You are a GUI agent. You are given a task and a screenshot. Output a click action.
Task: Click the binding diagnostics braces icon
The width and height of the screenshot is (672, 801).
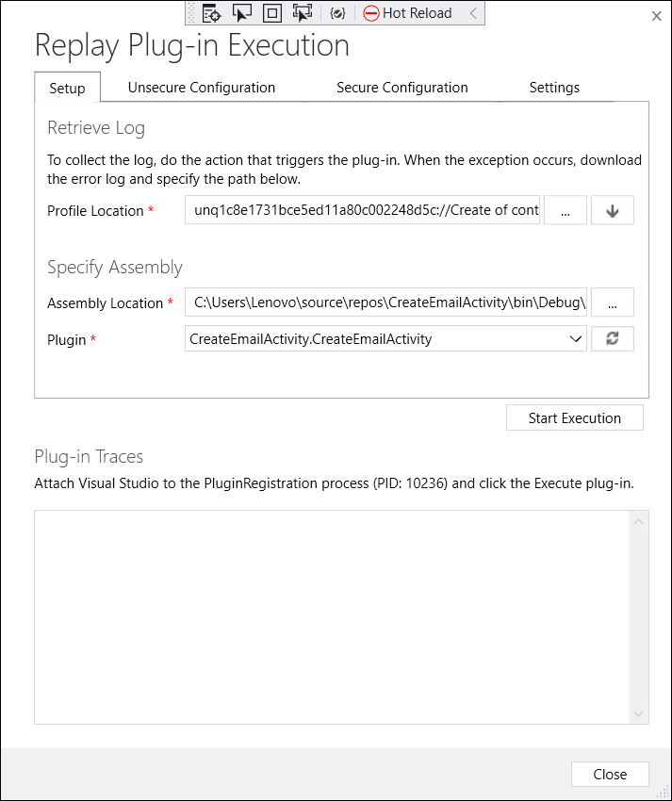(x=337, y=13)
